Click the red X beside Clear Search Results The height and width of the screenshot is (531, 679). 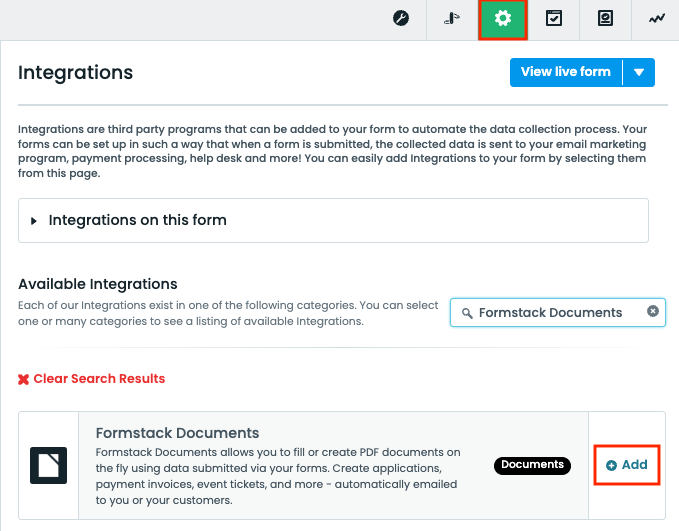point(23,379)
